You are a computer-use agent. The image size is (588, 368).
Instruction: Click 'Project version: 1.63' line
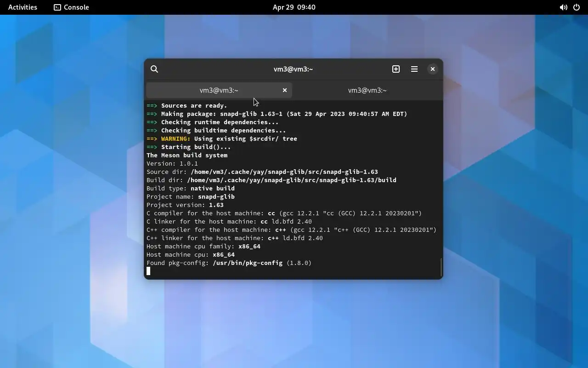point(185,205)
